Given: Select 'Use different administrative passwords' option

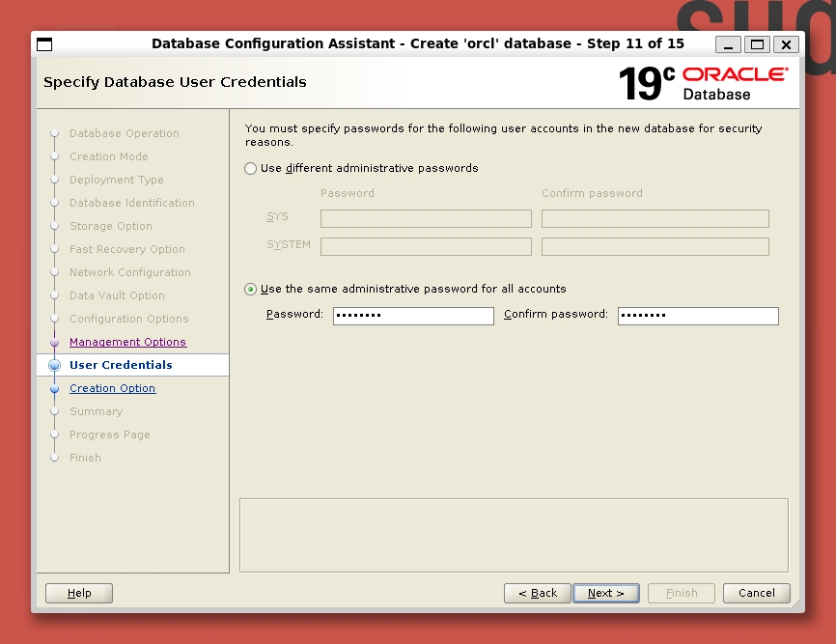Looking at the screenshot, I should coord(251,168).
